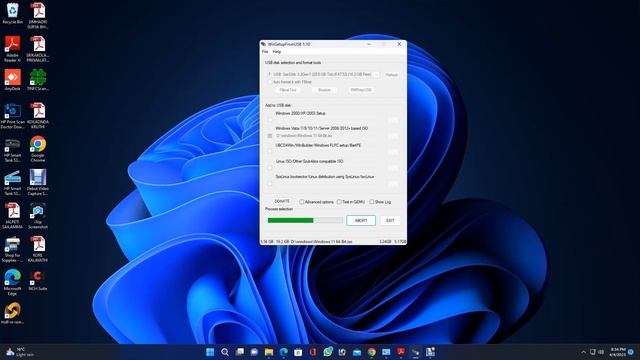The image size is (640, 360).
Task: Open the Recycle Bin desktop icon
Action: click(x=13, y=13)
